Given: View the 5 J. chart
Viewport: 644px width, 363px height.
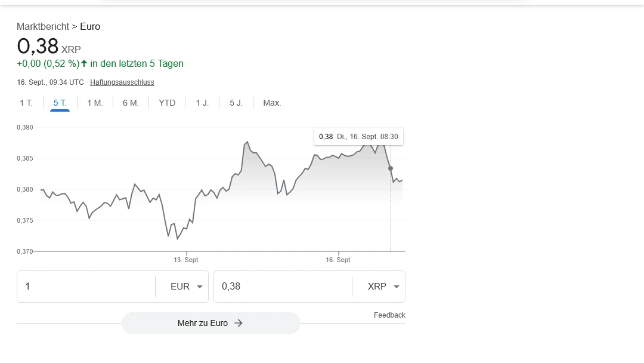Looking at the screenshot, I should (236, 103).
